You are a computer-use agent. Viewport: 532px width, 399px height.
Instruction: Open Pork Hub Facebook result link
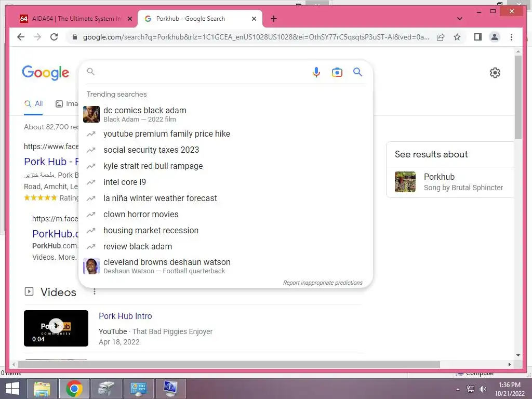point(51,162)
